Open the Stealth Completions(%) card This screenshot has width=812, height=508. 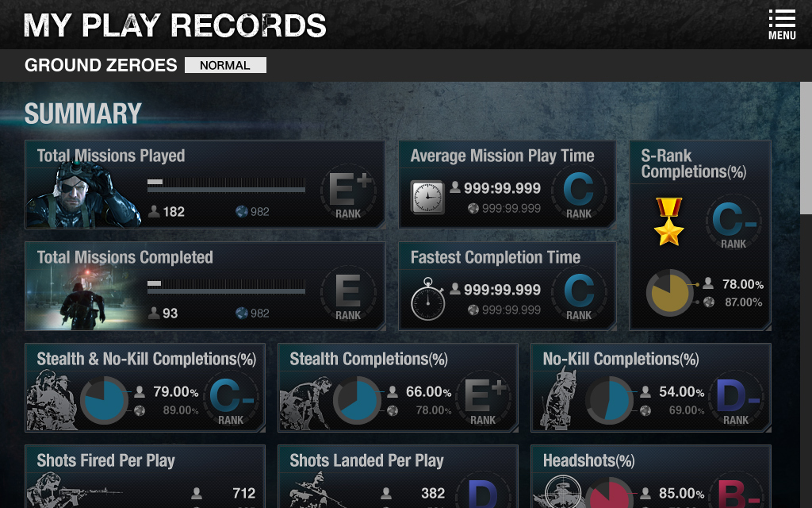point(398,387)
